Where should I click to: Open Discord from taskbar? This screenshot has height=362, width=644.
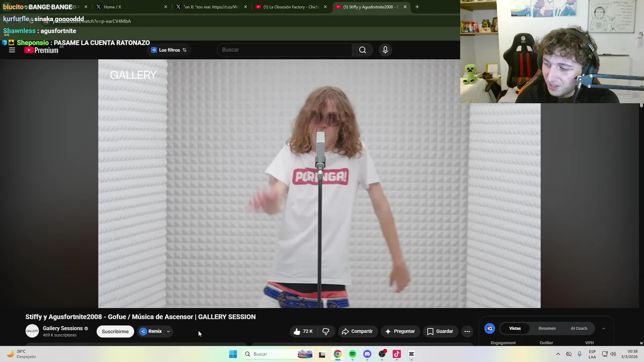367,354
